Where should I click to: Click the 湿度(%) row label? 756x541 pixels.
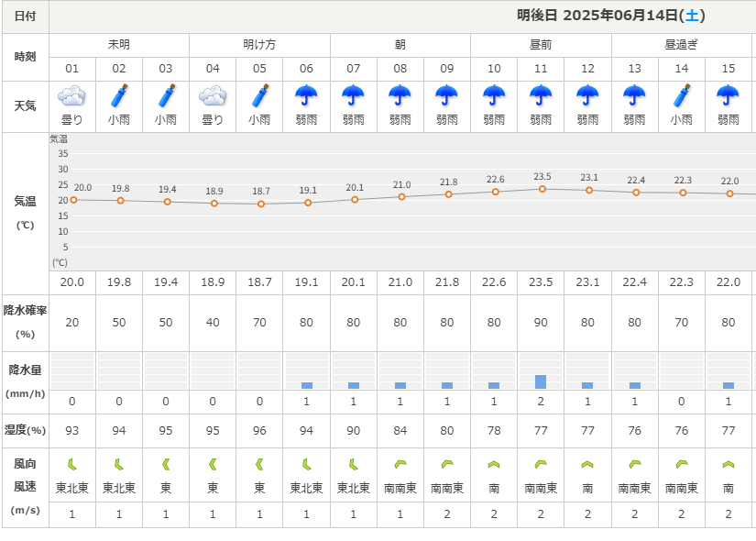26,430
